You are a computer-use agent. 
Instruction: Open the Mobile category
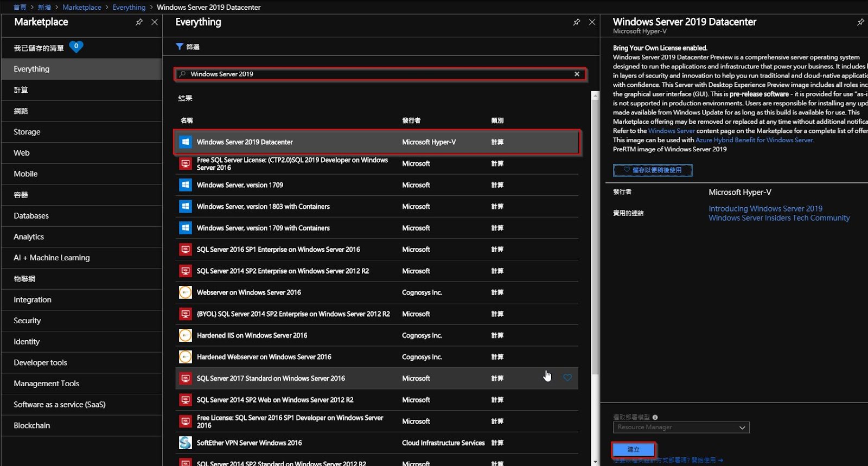[82, 174]
